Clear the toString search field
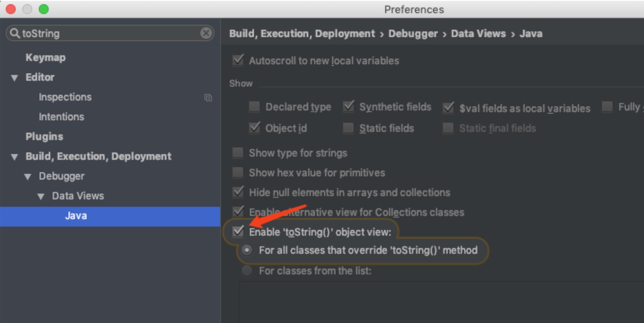644x323 pixels. pos(206,33)
